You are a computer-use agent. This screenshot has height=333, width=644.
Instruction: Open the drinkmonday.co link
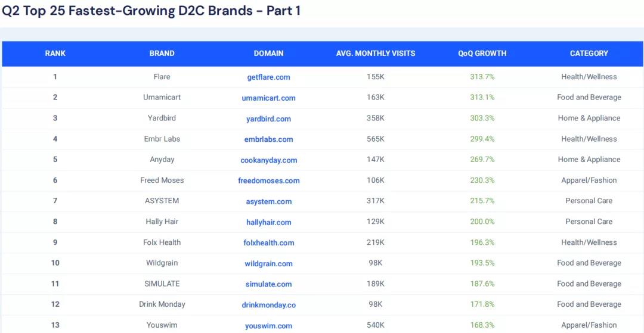click(268, 305)
